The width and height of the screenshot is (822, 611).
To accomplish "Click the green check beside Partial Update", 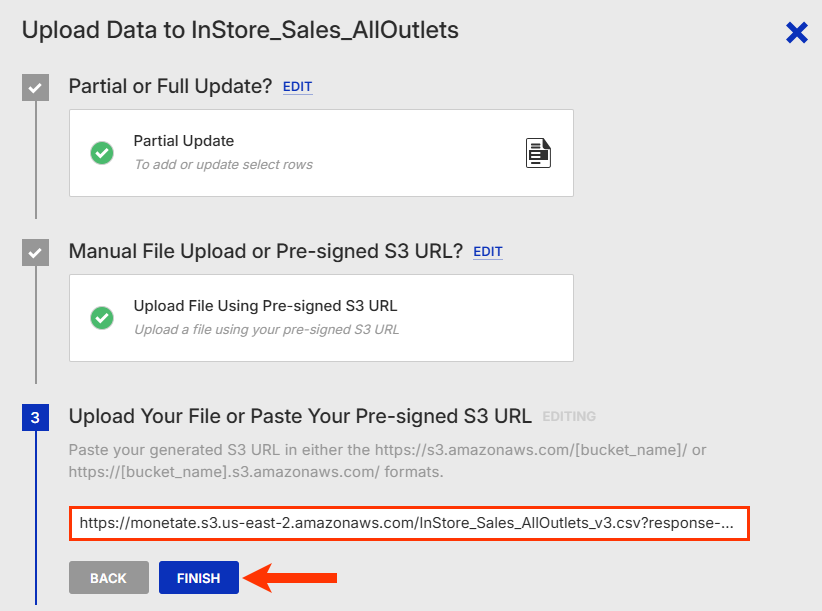I will coord(102,153).
